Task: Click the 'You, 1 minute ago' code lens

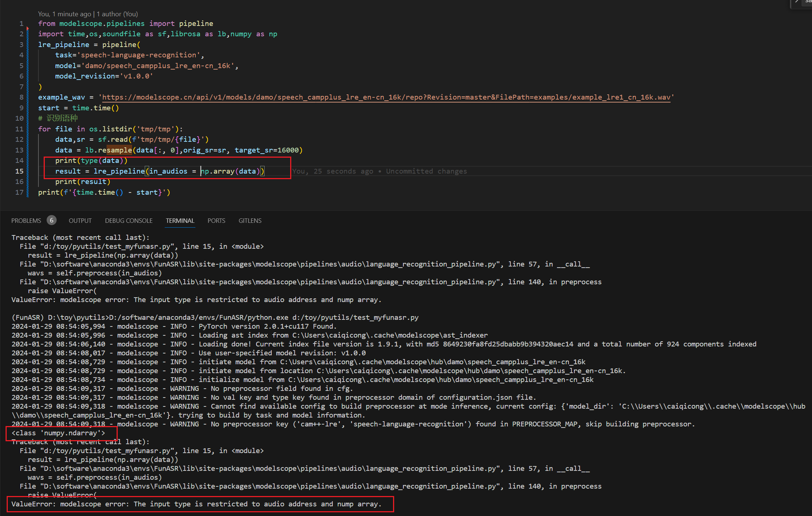Action: tap(64, 14)
